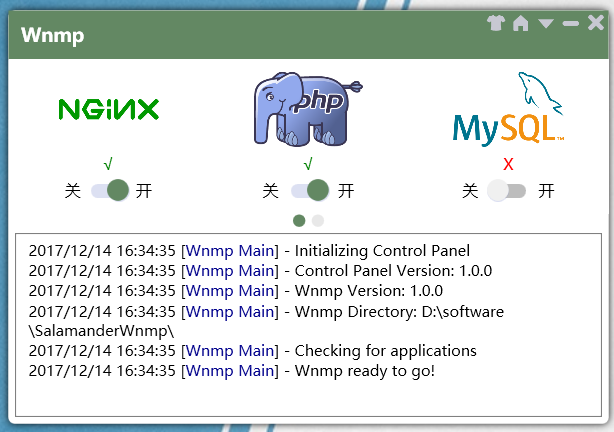Minimize the Wnmp window
Viewport: 614px width, 432px height.
[571, 24]
